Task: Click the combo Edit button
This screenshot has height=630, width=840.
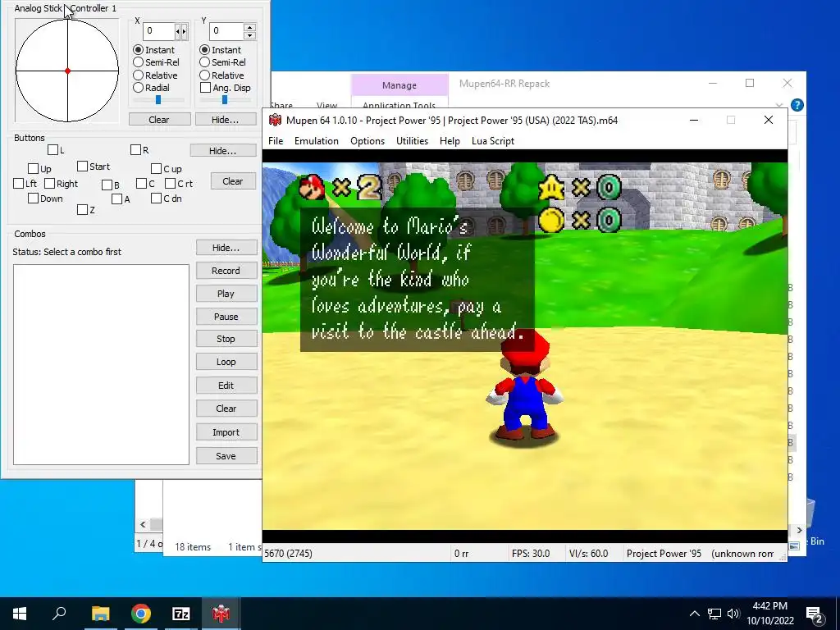Action: point(226,386)
